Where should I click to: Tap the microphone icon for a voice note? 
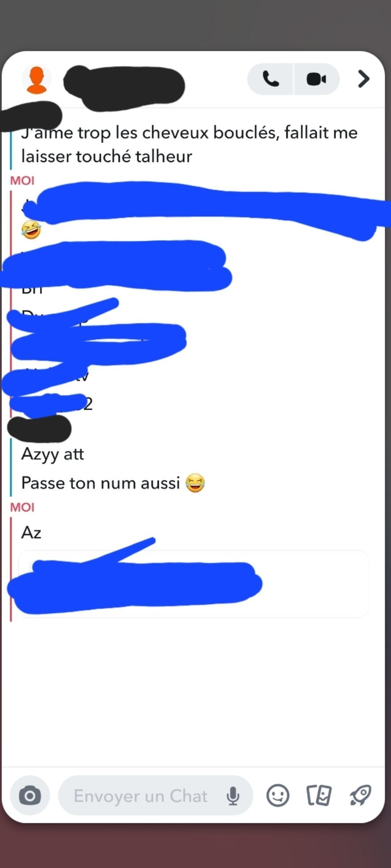tap(233, 796)
